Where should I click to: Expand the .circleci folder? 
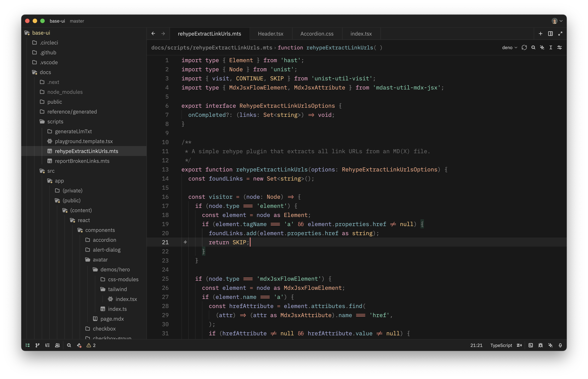(x=49, y=42)
